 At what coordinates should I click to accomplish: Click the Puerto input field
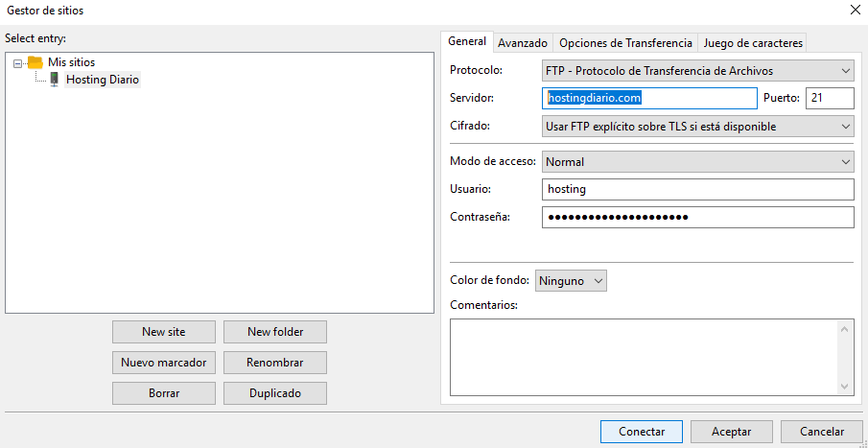(830, 98)
